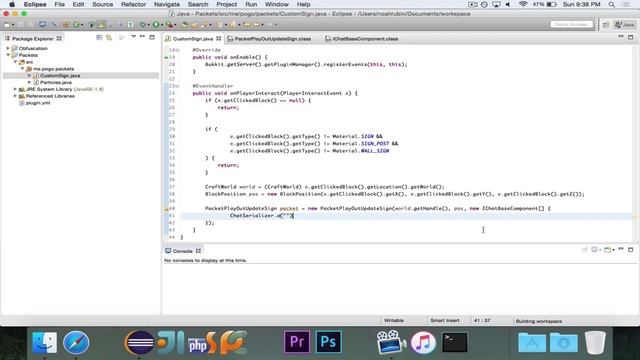Open the Project menu
This screenshot has height=360, width=640.
226,4
